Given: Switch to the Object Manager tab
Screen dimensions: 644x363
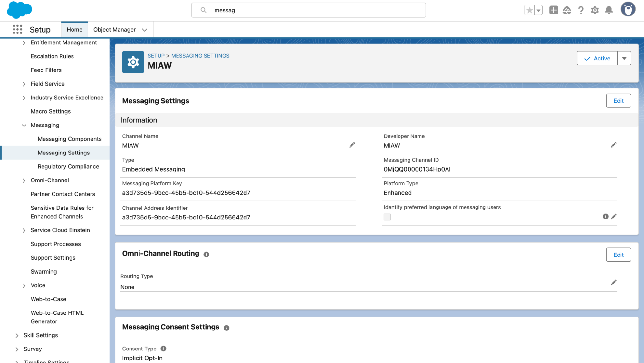Looking at the screenshot, I should point(114,30).
